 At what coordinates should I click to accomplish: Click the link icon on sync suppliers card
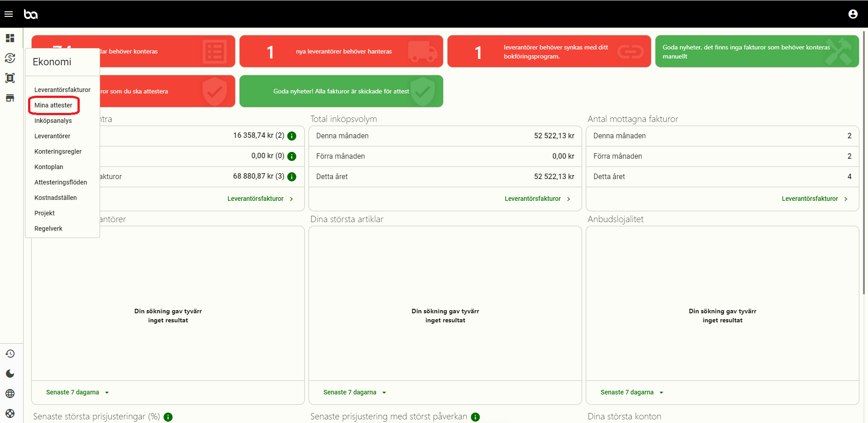click(630, 52)
